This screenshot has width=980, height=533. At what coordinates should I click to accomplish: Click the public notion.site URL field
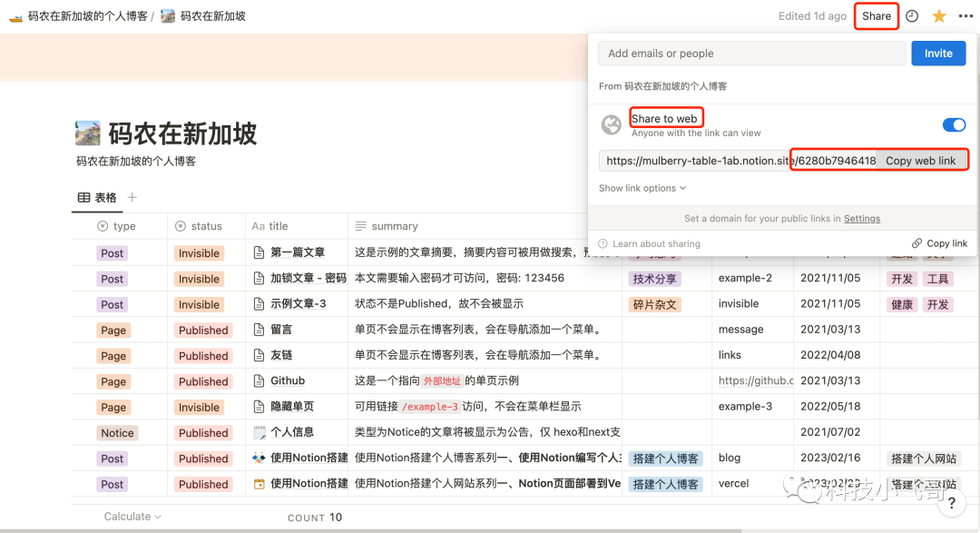738,161
